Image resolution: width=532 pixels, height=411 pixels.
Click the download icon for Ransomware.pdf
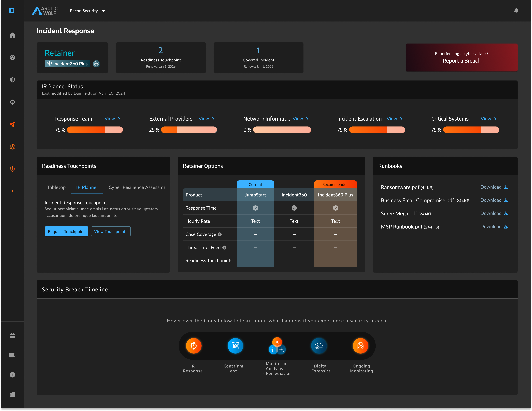[506, 187]
